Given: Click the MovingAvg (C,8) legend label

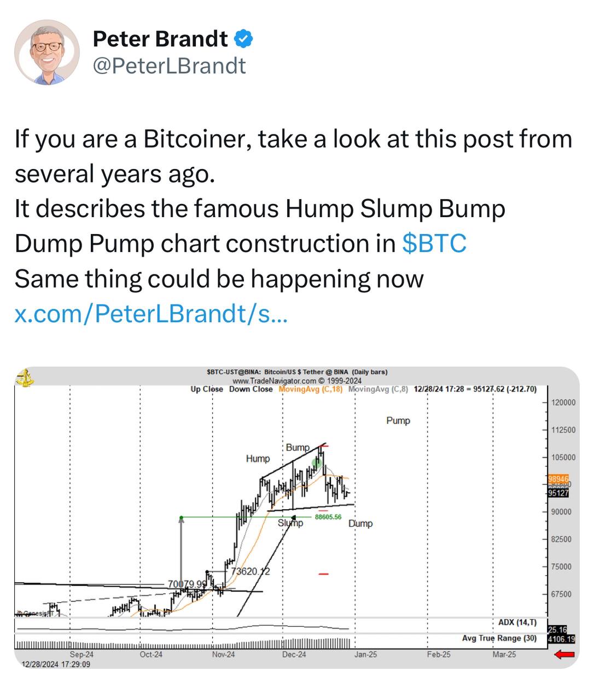Looking at the screenshot, I should (x=378, y=389).
